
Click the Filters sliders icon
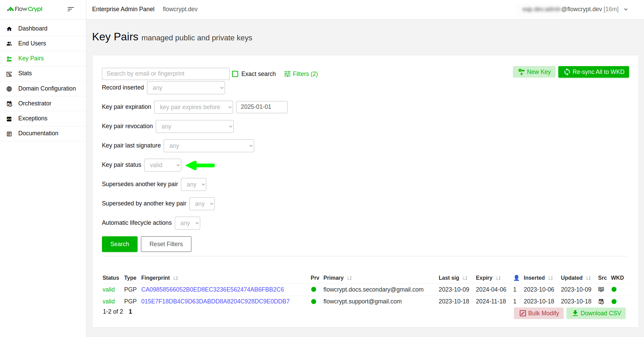[287, 74]
